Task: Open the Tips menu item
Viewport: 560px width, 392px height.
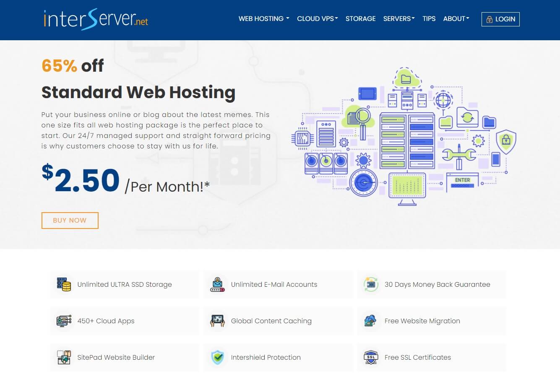Action: click(429, 19)
